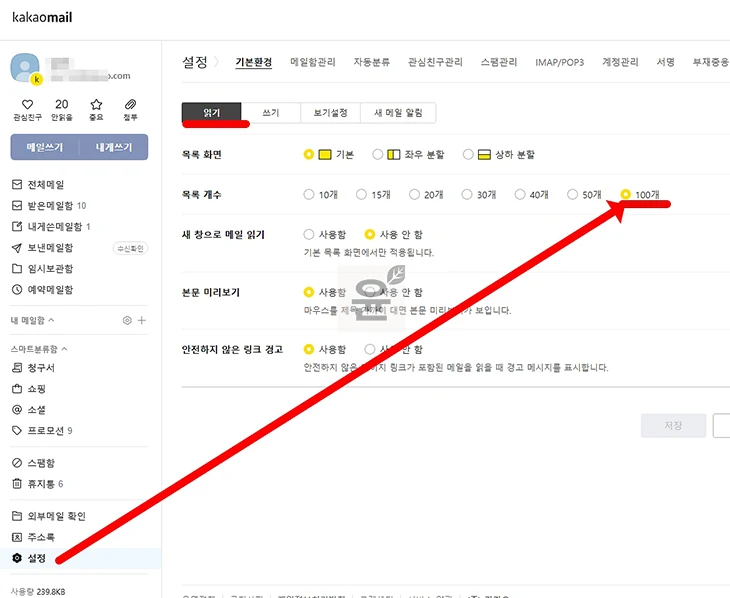Show unread mail via 안읽음 counter
Viewport: 730px width, 598px height.
[x=61, y=109]
